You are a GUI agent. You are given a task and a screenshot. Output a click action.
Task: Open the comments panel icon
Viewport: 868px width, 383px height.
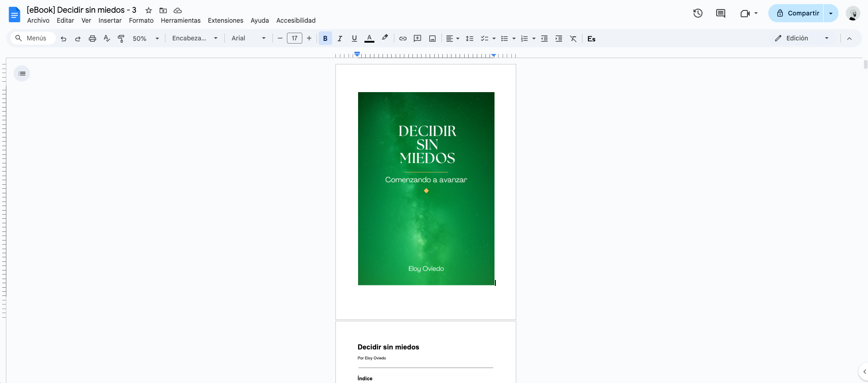(721, 13)
